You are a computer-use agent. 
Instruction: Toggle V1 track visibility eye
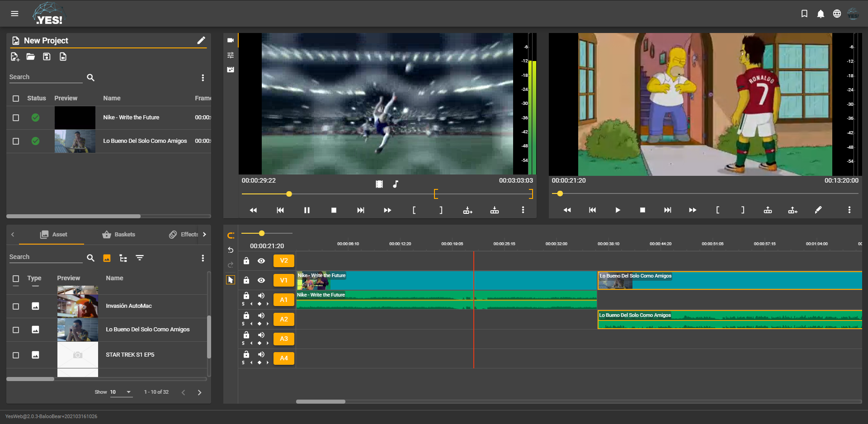pos(261,280)
